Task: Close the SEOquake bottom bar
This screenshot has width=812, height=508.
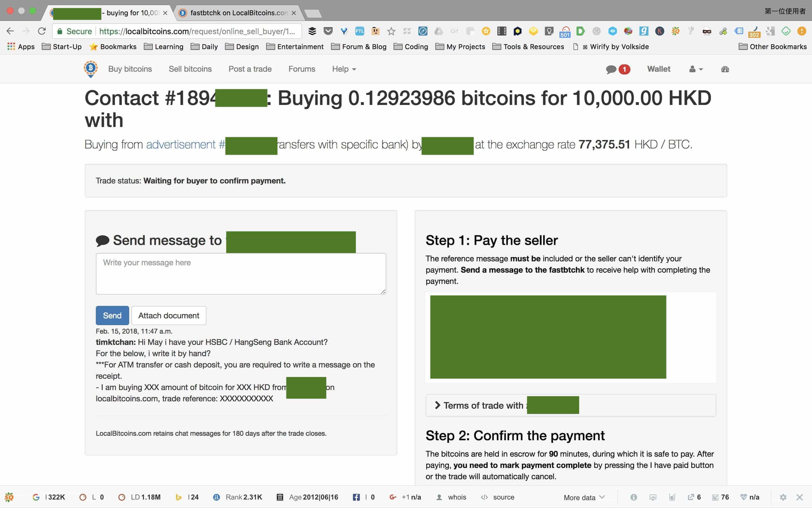Action: 800,497
